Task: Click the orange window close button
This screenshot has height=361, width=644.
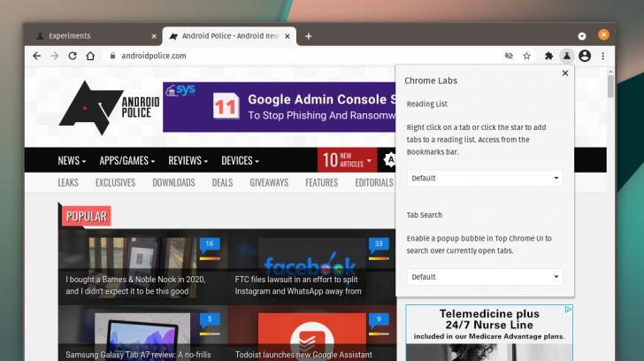Action: [x=603, y=35]
